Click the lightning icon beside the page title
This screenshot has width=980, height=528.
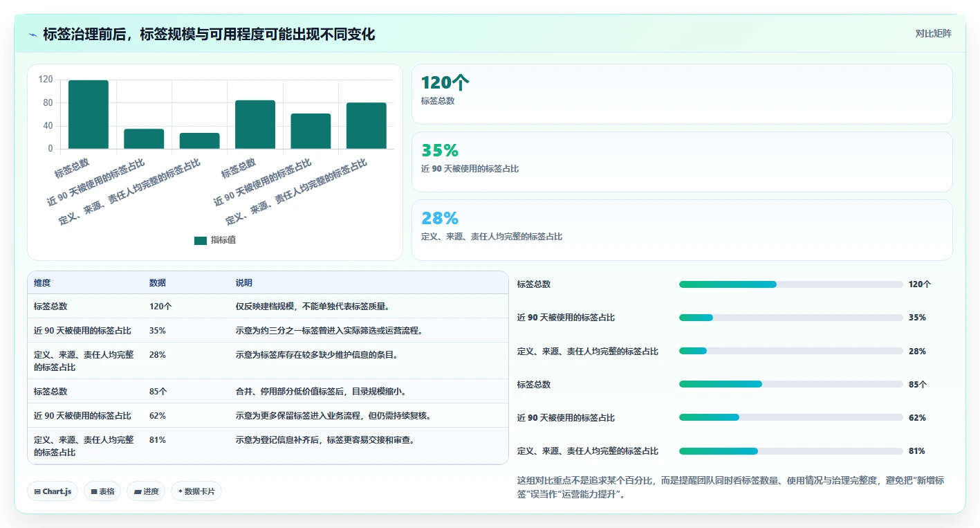[33, 35]
